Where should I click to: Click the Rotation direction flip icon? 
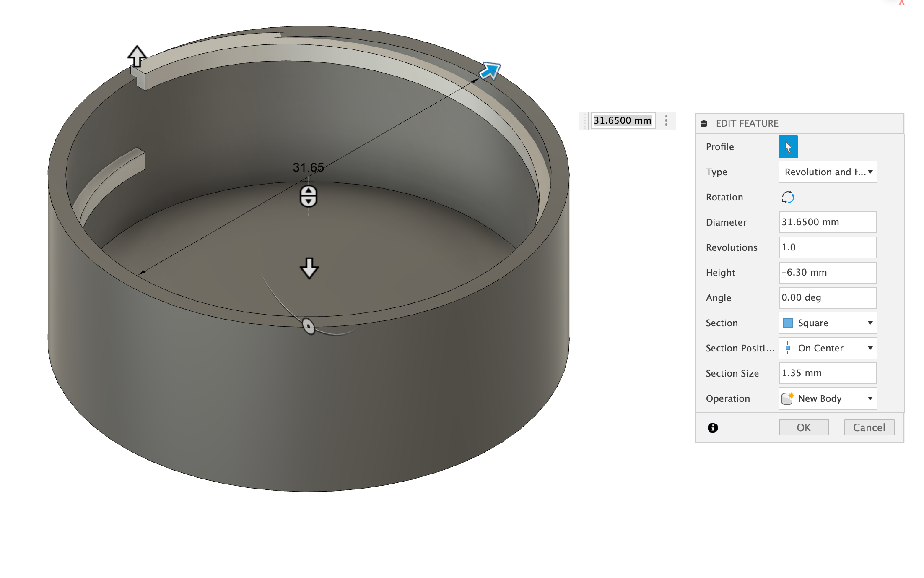(x=787, y=197)
